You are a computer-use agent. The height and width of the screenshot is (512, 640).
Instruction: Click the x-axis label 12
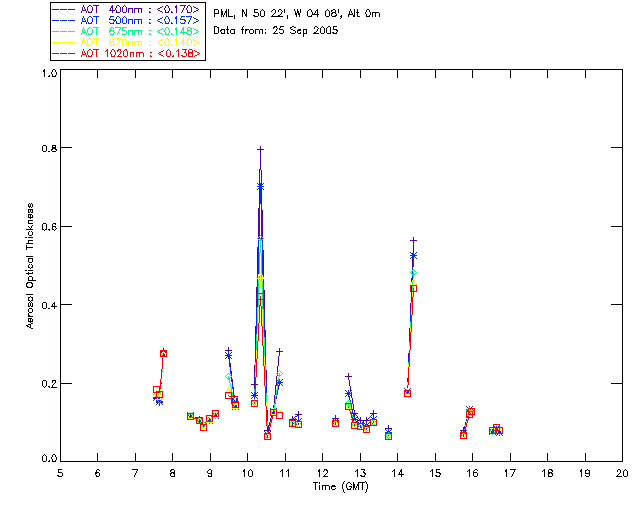pos(322,473)
